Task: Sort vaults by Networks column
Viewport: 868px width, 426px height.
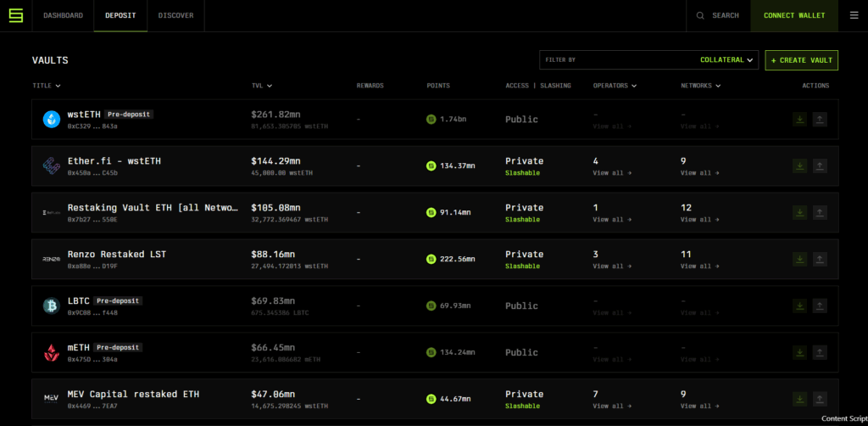Action: click(701, 86)
